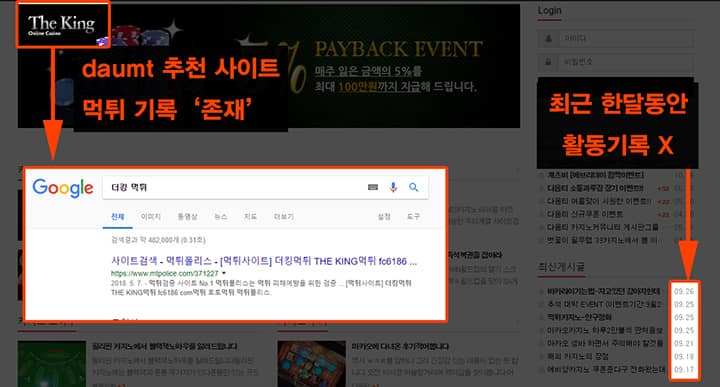Image resolution: width=720 pixels, height=387 pixels.
Task: Open the 먹튀카지노-안구정화 post
Action: click(579, 317)
